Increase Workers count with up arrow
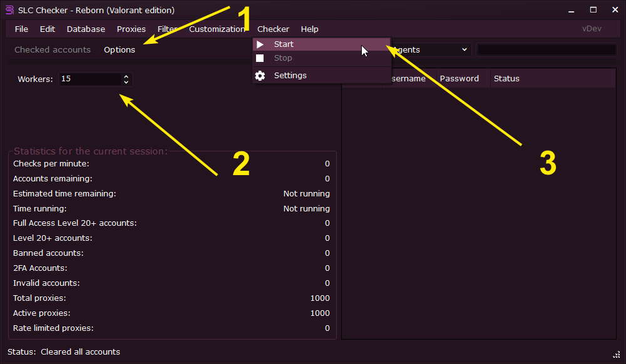 coord(126,76)
